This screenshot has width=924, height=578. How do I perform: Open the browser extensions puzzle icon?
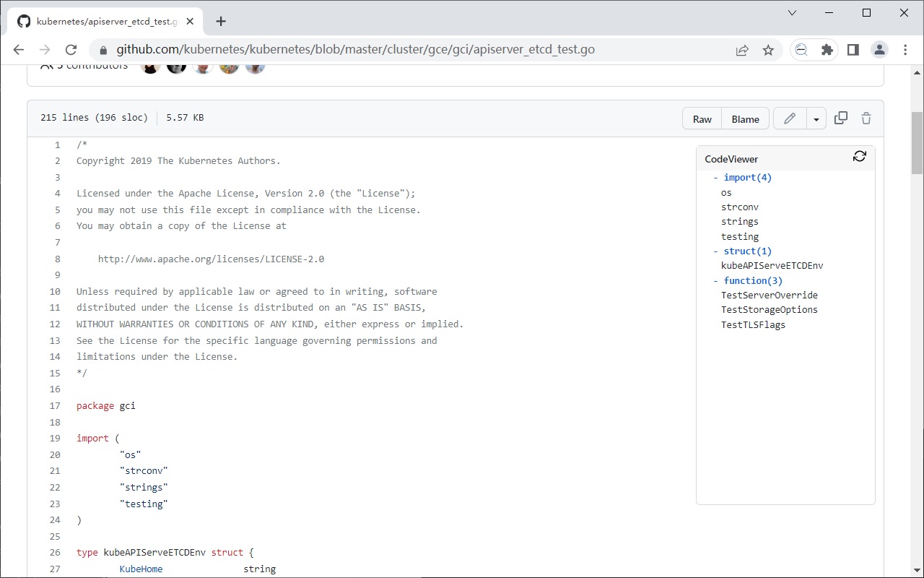click(x=827, y=49)
